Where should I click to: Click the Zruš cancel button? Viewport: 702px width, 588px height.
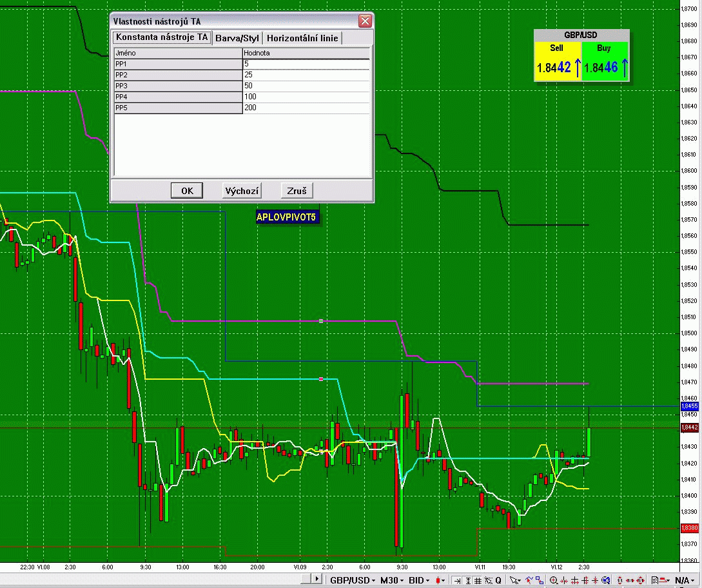297,191
